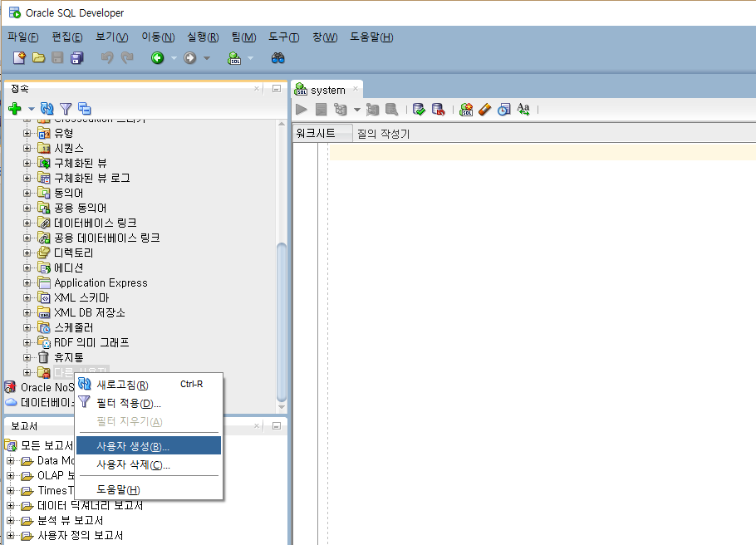Image resolution: width=756 pixels, height=545 pixels.
Task: Expand the 분석 뷰 보고서 folder
Action: click(x=11, y=520)
